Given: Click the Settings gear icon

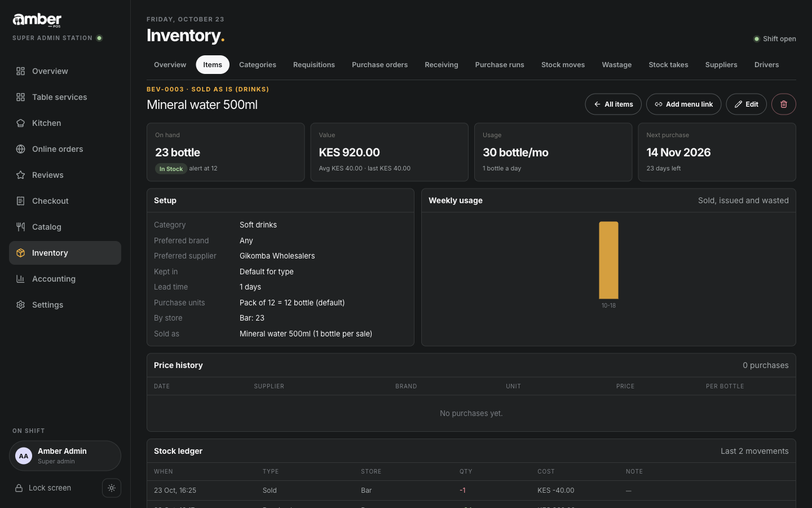Looking at the screenshot, I should (20, 305).
